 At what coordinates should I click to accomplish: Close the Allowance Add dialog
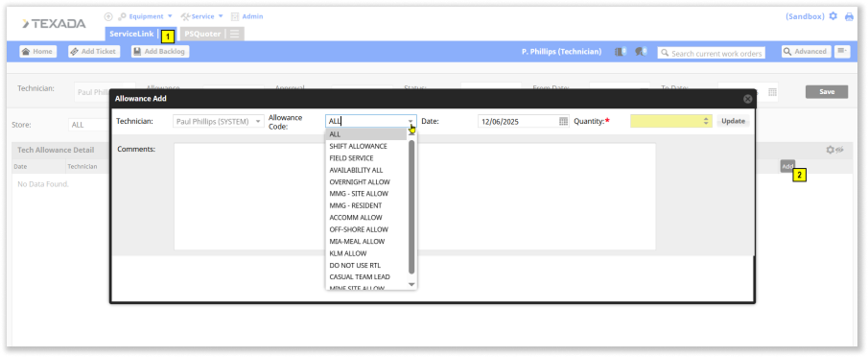(x=747, y=99)
